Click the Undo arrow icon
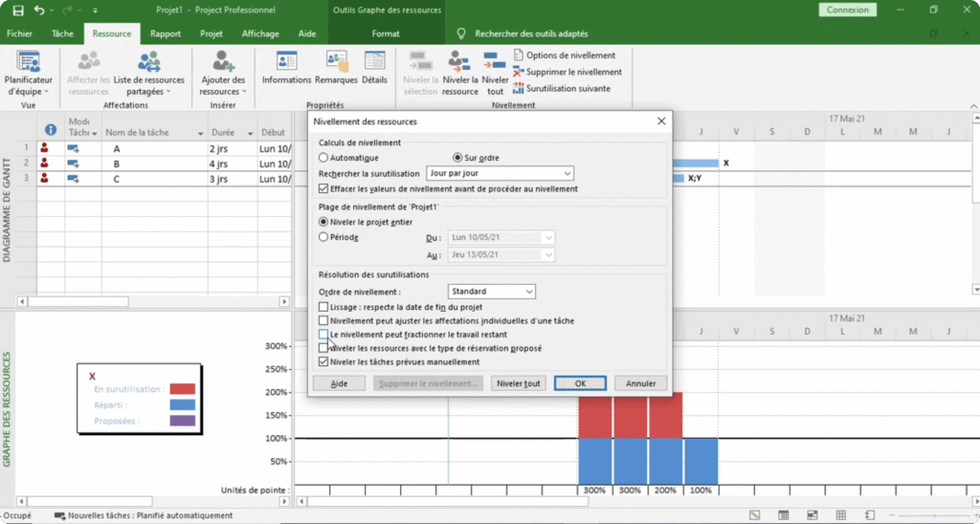Image resolution: width=980 pixels, height=524 pixels. [x=39, y=10]
